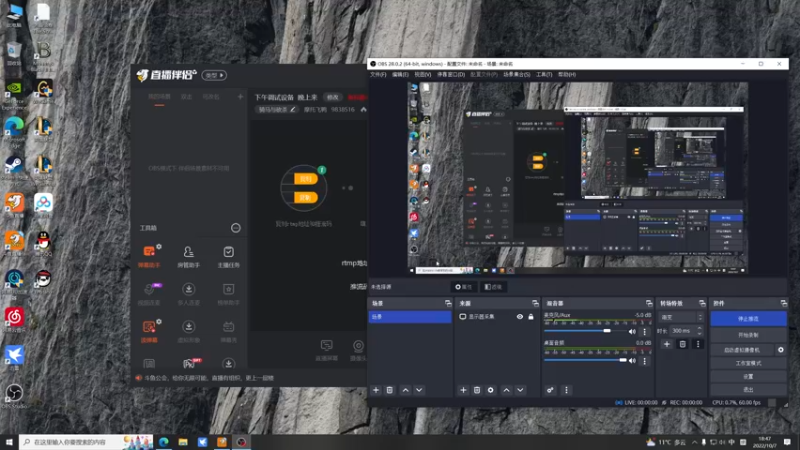800x450 pixels.
Task: Move the source up in the Sources list
Action: 507,390
